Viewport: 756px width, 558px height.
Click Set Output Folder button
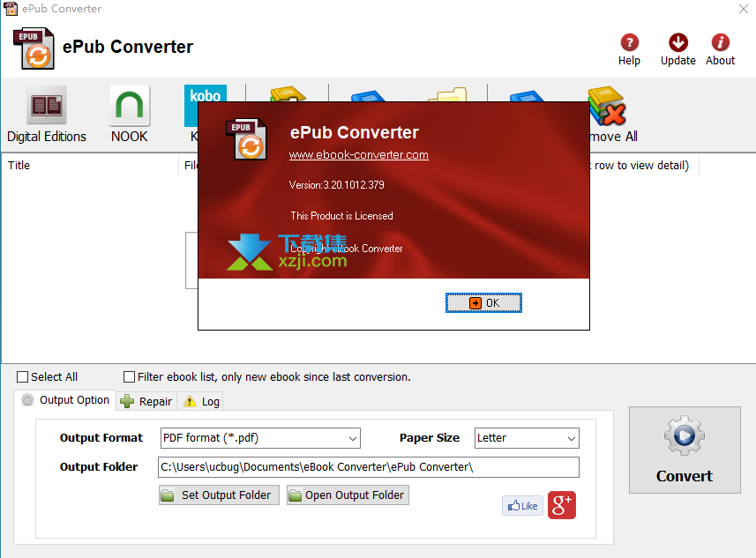pos(219,495)
